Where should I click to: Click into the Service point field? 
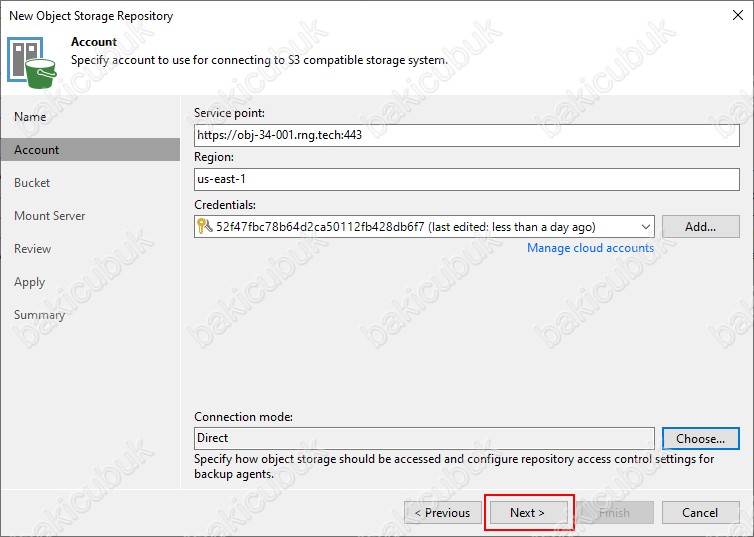pos(466,135)
